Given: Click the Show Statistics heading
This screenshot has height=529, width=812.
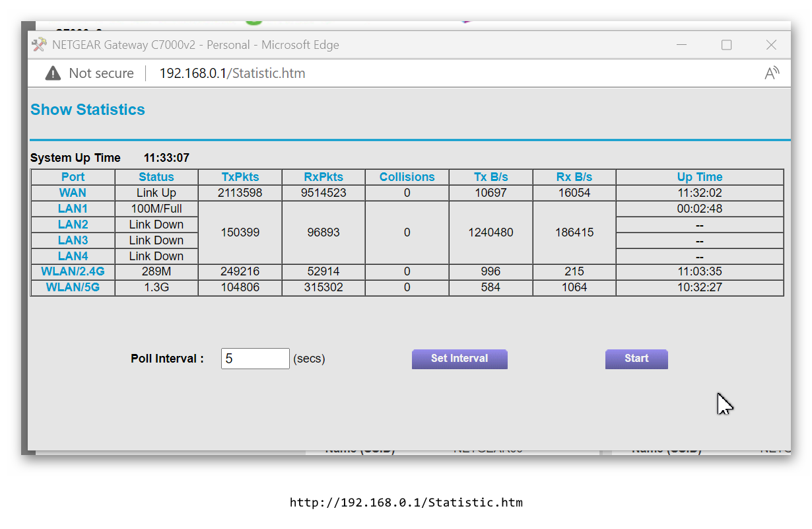Looking at the screenshot, I should pos(87,110).
